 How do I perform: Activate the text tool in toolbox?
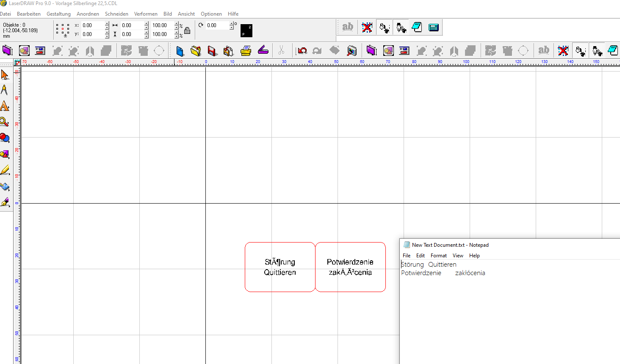click(5, 106)
